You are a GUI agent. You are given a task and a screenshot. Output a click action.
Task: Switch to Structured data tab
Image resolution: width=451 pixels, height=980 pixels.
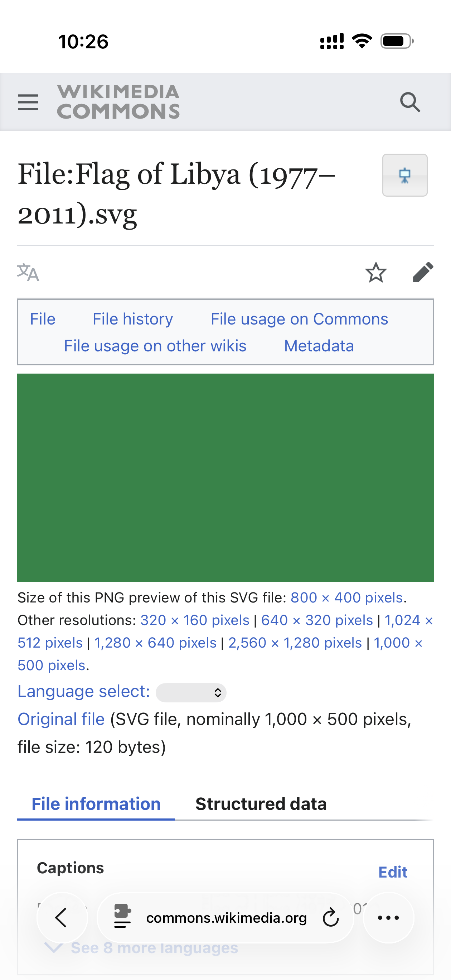click(x=261, y=804)
